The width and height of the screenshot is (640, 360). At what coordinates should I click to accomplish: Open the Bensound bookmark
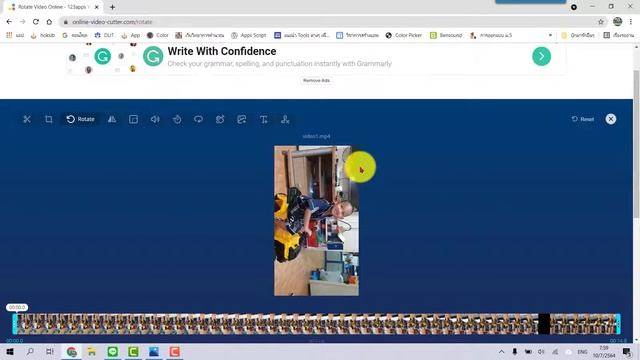(446, 36)
